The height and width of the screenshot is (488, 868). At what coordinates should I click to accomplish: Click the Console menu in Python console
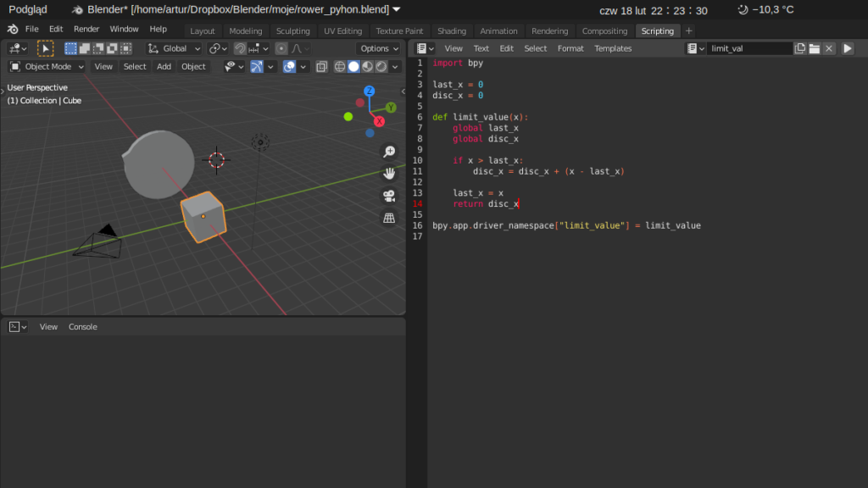tap(83, 326)
